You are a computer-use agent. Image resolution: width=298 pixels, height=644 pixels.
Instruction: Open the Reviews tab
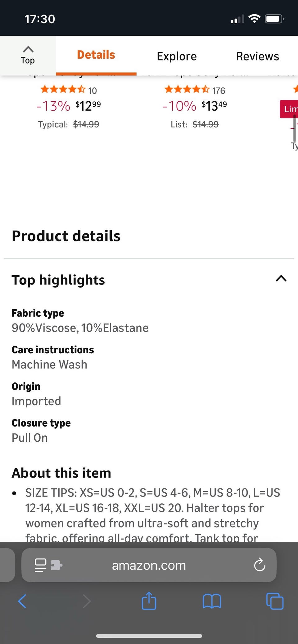(257, 56)
